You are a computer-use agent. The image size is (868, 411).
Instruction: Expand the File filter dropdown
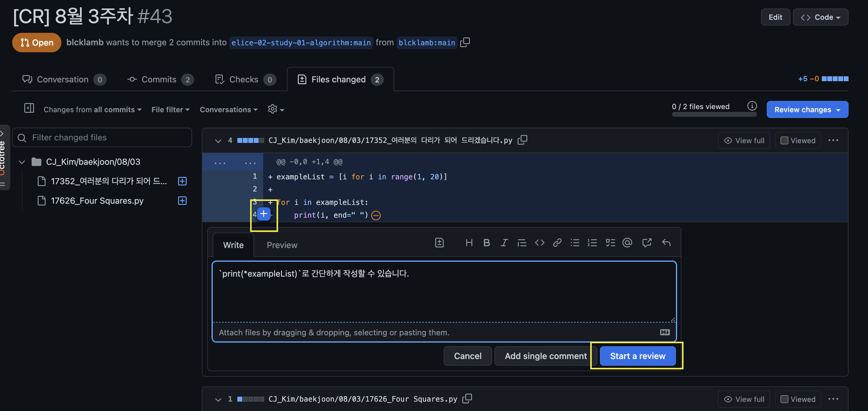point(170,109)
